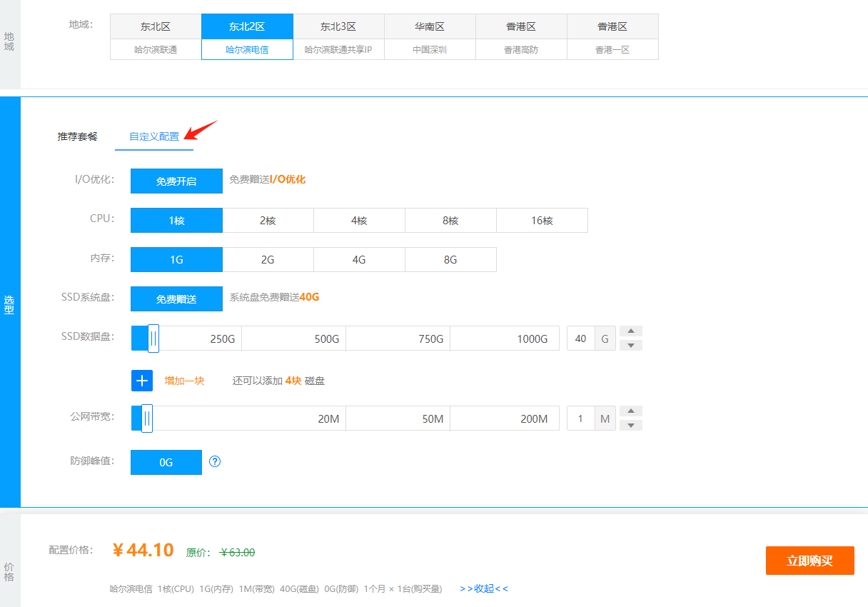Screen dimensions: 868x607
Task: Focus the data disk size input showing 40
Action: (581, 338)
